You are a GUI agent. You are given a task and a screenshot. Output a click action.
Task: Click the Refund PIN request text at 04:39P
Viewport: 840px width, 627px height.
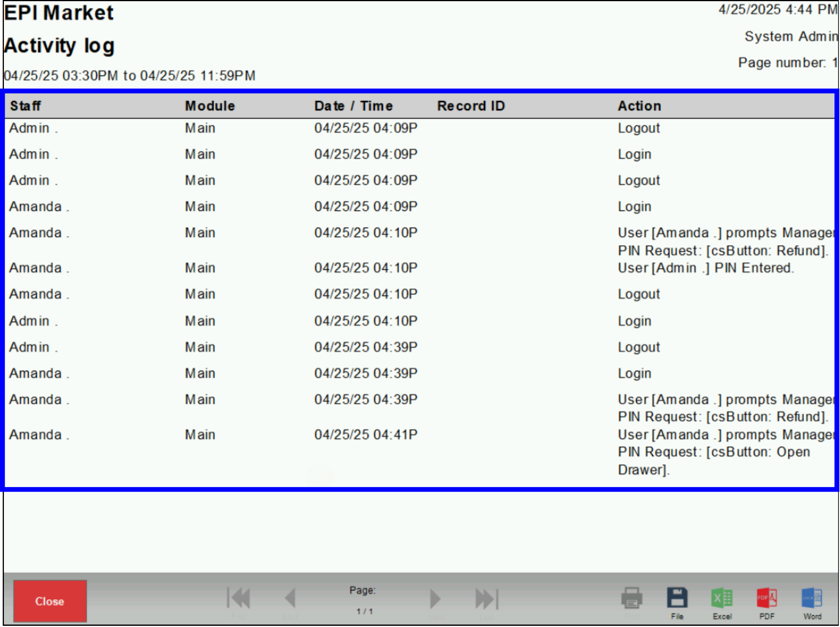point(726,408)
